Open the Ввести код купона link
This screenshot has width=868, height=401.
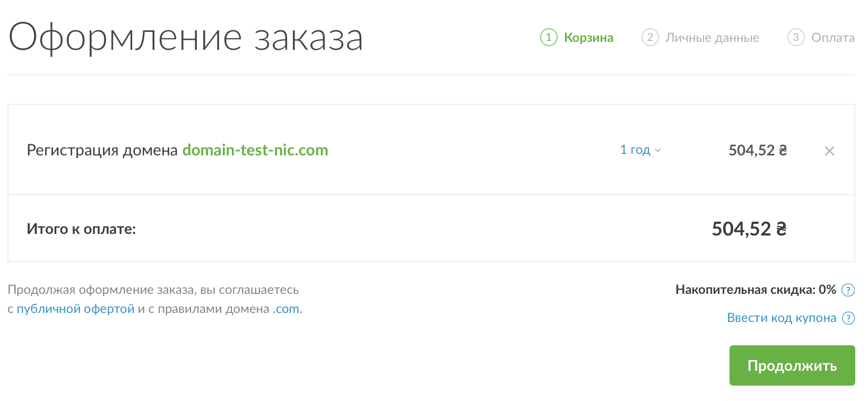coord(781,318)
